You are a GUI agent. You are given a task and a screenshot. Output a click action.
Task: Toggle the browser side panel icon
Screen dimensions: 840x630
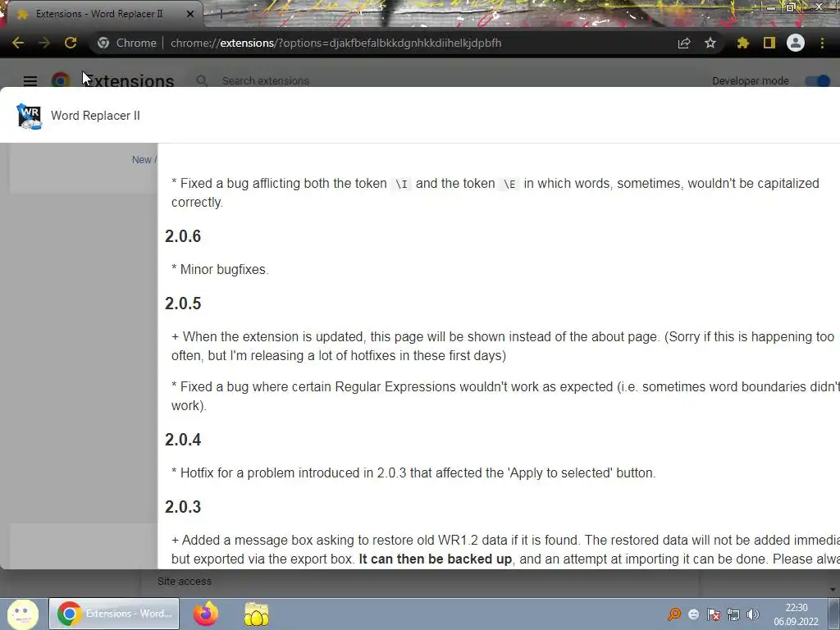[769, 43]
